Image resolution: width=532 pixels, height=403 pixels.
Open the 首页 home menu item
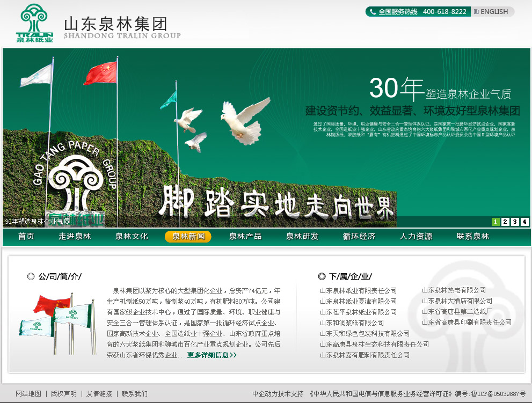pos(26,237)
